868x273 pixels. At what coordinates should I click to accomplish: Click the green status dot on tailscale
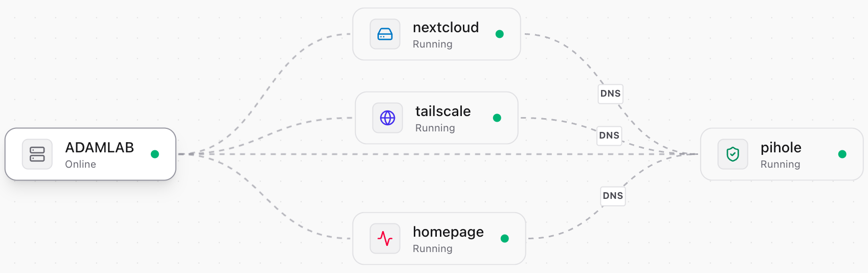pyautogui.click(x=497, y=118)
